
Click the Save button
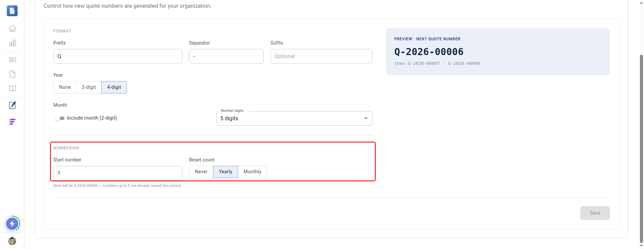click(595, 213)
